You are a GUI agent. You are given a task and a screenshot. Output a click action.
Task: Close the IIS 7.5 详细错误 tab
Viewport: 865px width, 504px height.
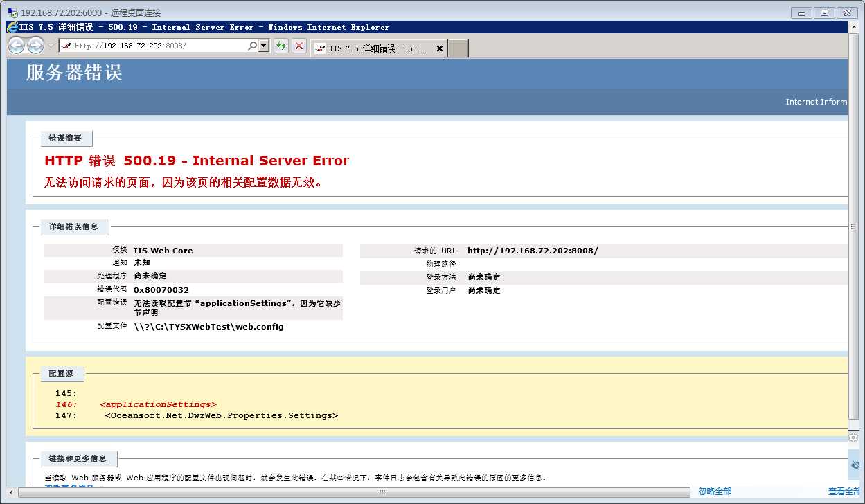(x=439, y=48)
